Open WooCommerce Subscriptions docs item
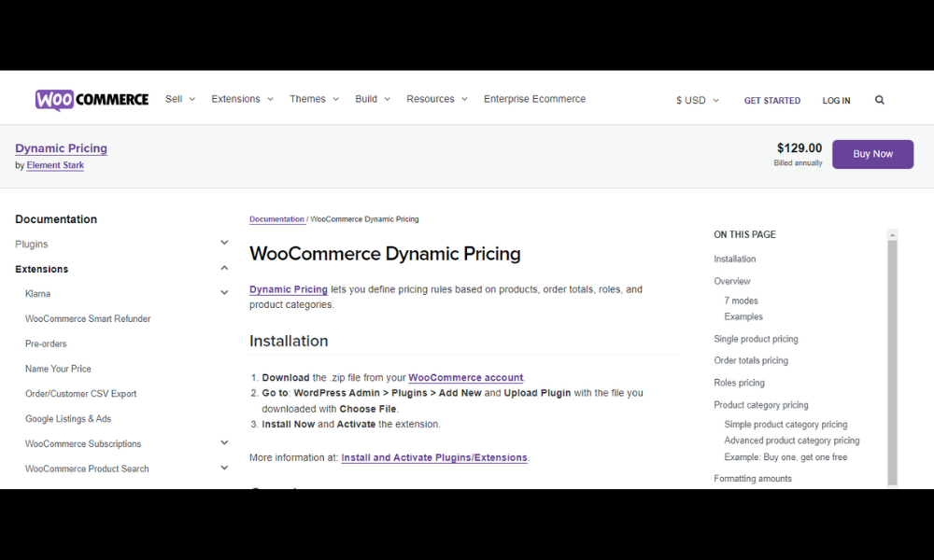Image resolution: width=934 pixels, height=560 pixels. (83, 444)
